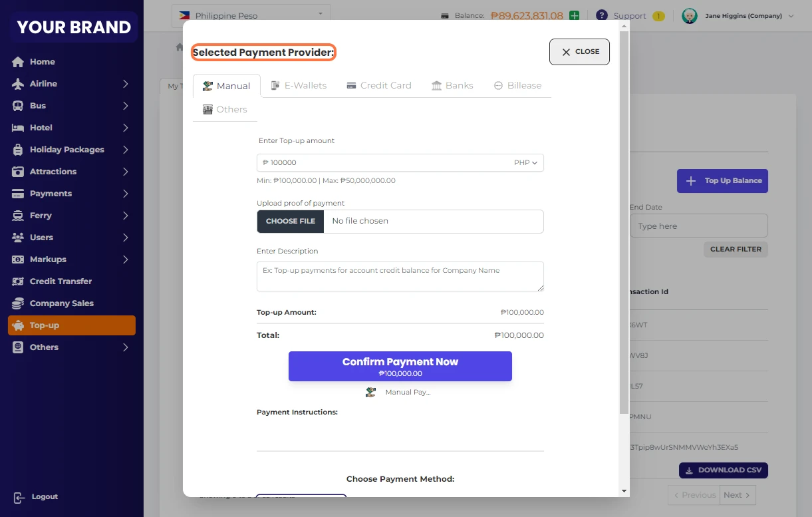Click the Home icon in sidebar

point(18,62)
